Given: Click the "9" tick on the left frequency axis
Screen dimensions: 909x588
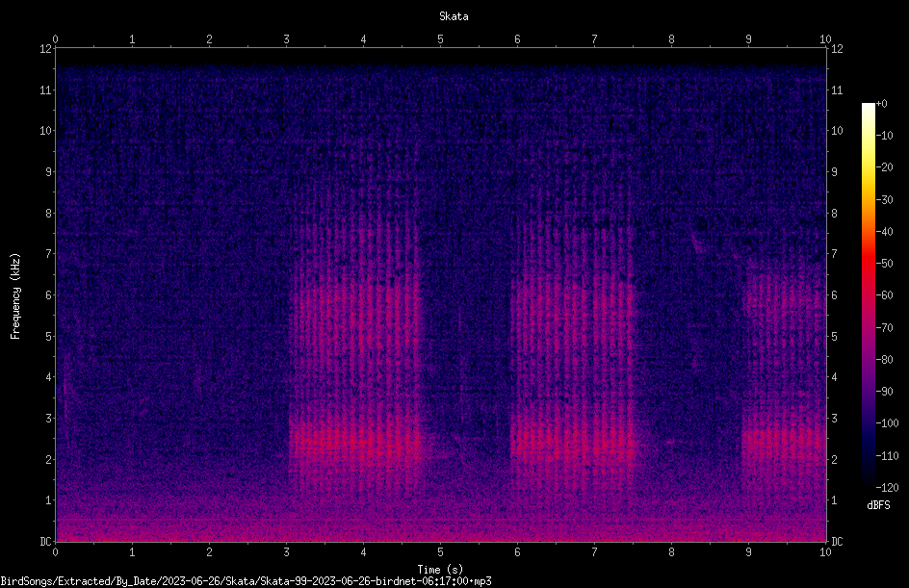Looking at the screenshot, I should (x=48, y=172).
